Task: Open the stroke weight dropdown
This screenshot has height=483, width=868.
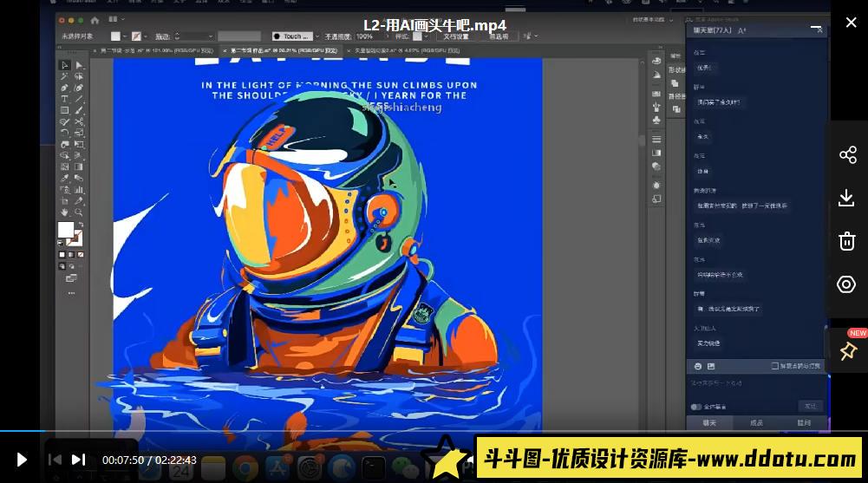Action: coord(211,36)
